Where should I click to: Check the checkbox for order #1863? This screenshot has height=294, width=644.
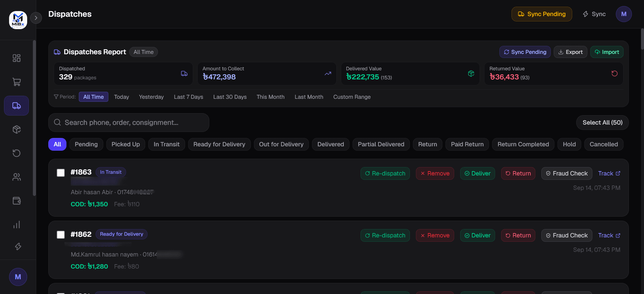(x=61, y=173)
